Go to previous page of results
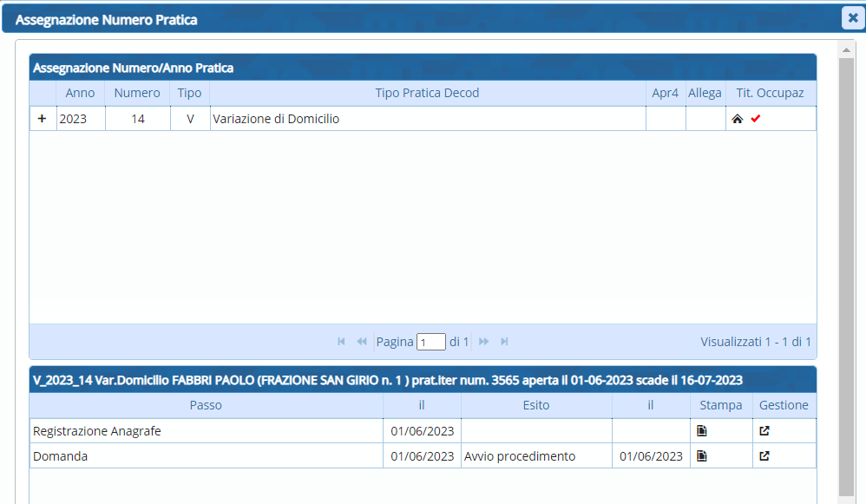 point(362,342)
